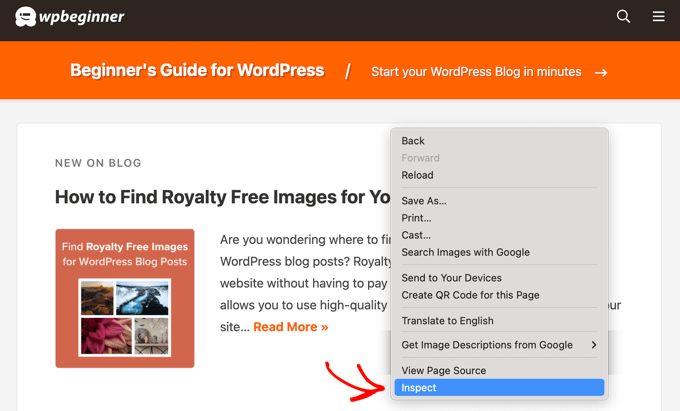Viewport: 680px width, 411px height.
Task: Select Search Images with Google
Action: click(x=499, y=252)
